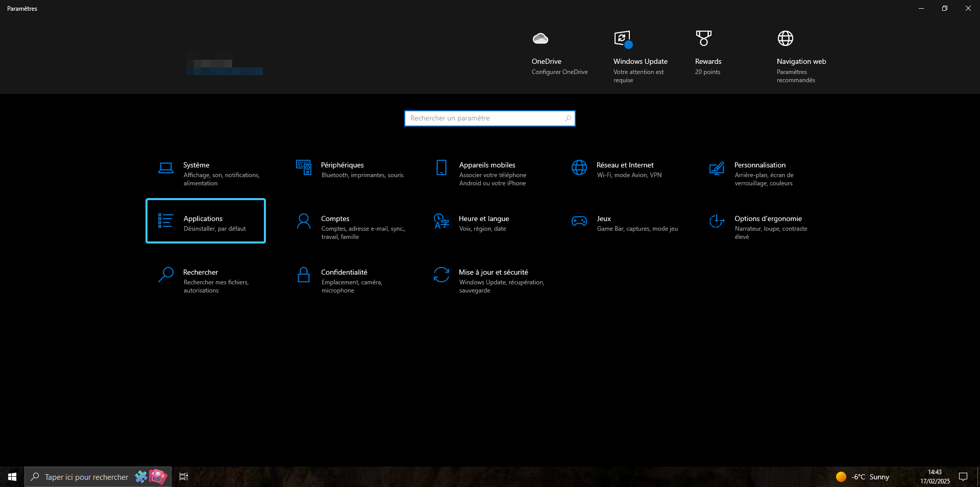The width and height of the screenshot is (980, 487).
Task: Open the Confidentialité padlock icon
Action: click(x=304, y=275)
